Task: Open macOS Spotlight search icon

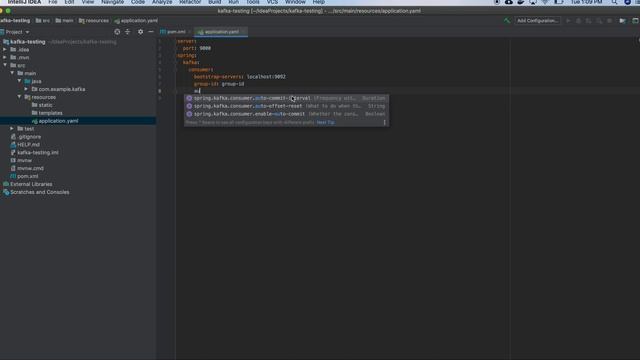Action: pyautogui.click(x=614, y=2)
